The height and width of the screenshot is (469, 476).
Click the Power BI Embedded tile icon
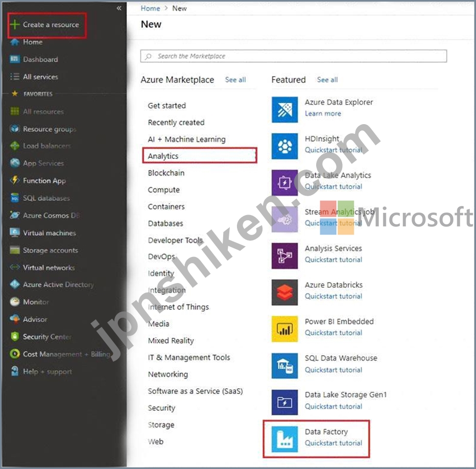coord(284,329)
